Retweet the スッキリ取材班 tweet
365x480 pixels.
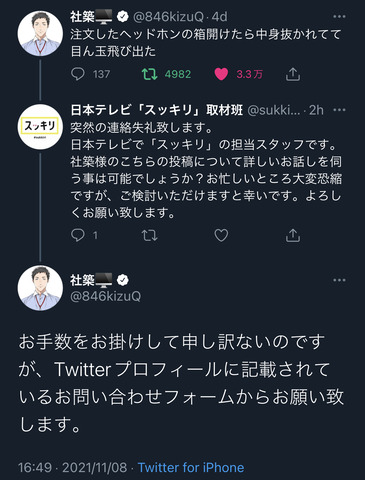149,235
